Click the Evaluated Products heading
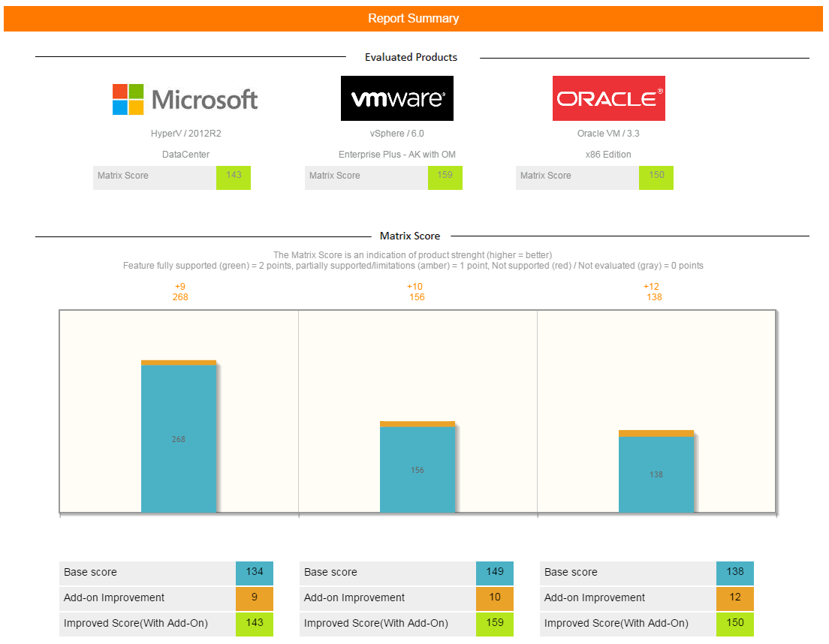The image size is (829, 644). click(411, 57)
